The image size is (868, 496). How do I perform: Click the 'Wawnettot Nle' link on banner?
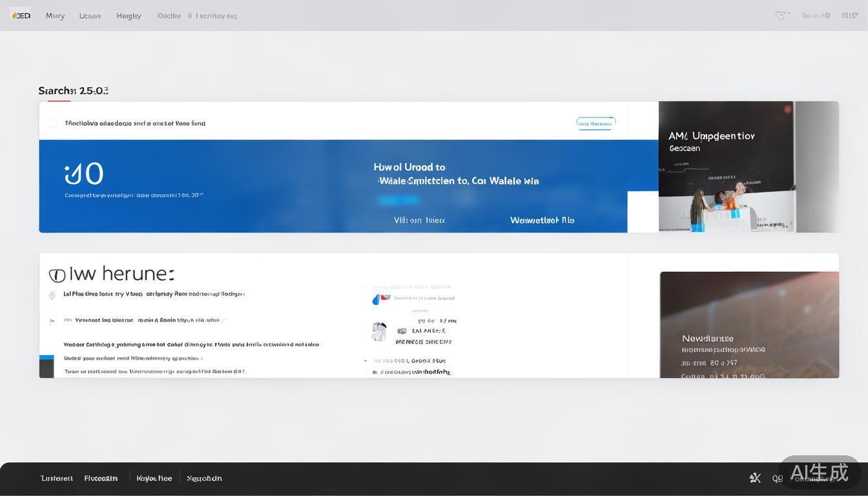[x=542, y=220]
